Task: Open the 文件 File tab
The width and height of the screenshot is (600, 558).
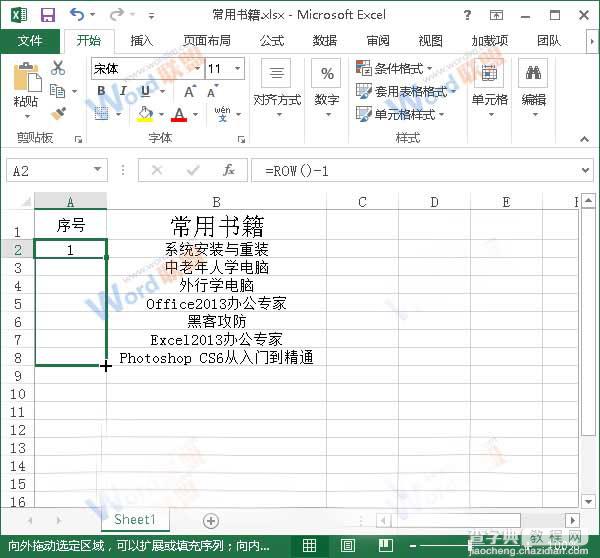Action: coord(30,41)
